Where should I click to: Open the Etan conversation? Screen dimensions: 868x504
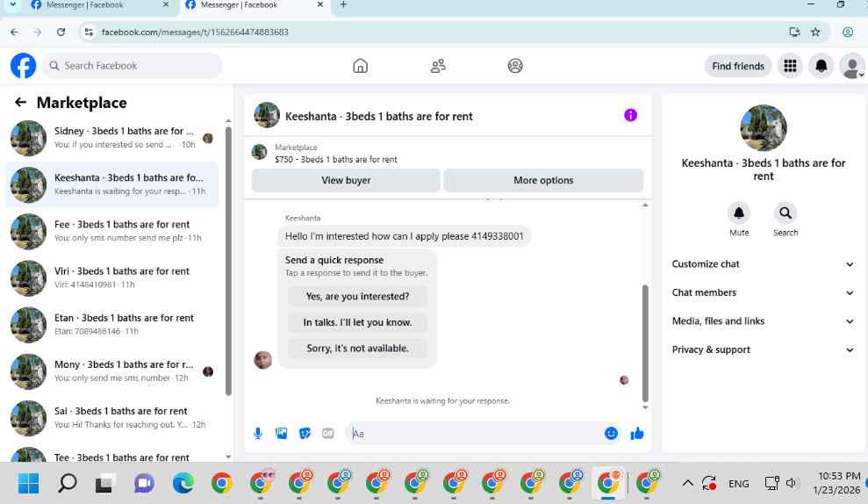pyautogui.click(x=111, y=325)
